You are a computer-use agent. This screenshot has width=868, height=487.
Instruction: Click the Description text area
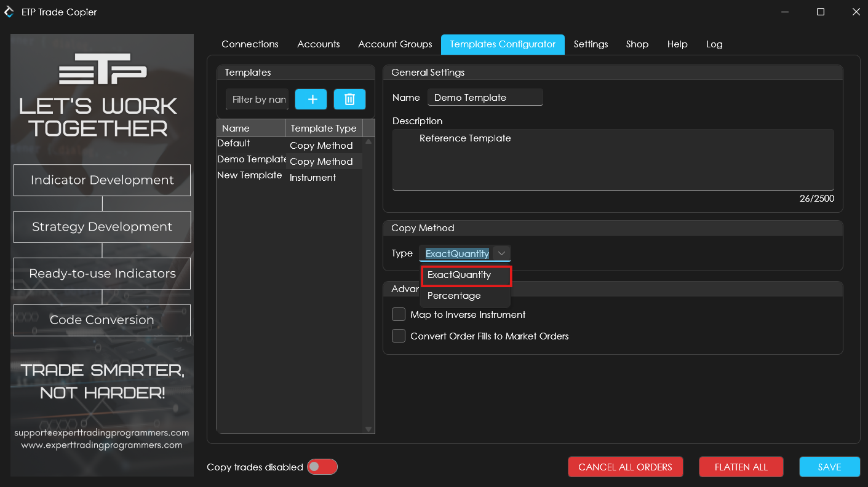pos(613,159)
